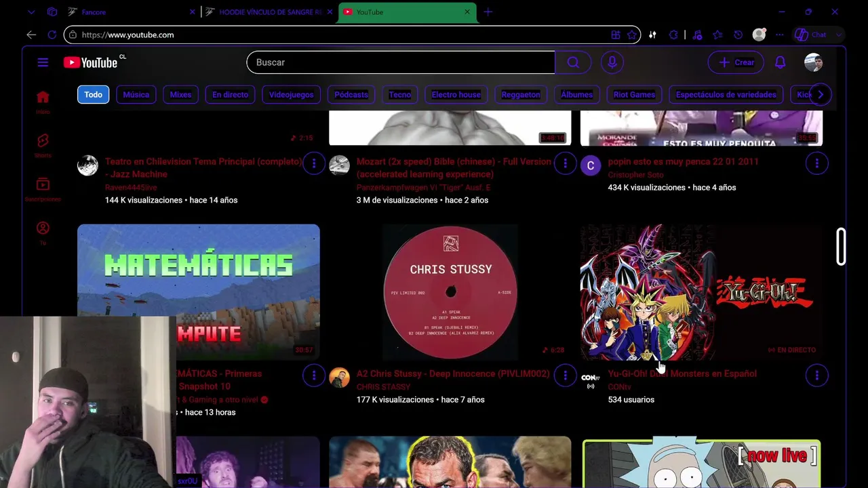This screenshot has height=488, width=868.
Task: Click the page vertical scrollbar thumb
Action: pyautogui.click(x=841, y=246)
